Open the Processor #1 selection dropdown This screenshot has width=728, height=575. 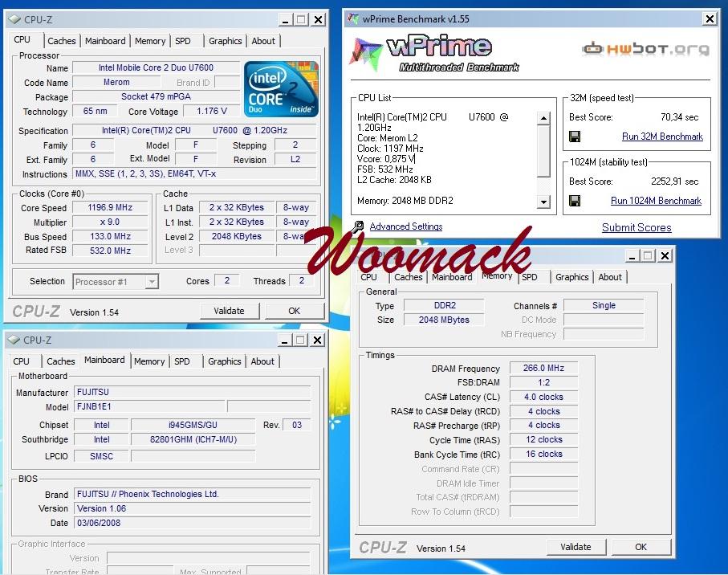[152, 281]
